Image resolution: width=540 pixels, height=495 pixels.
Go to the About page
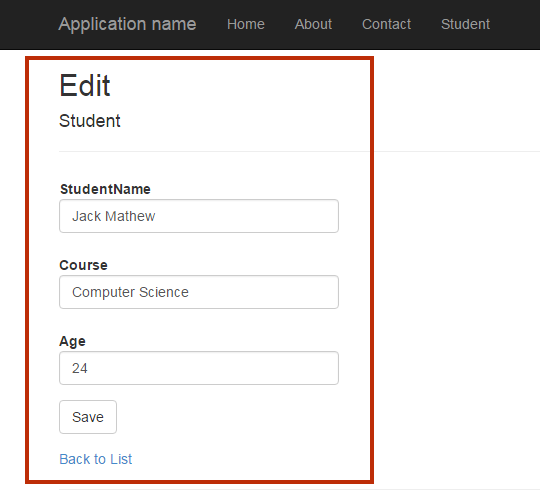point(313,24)
